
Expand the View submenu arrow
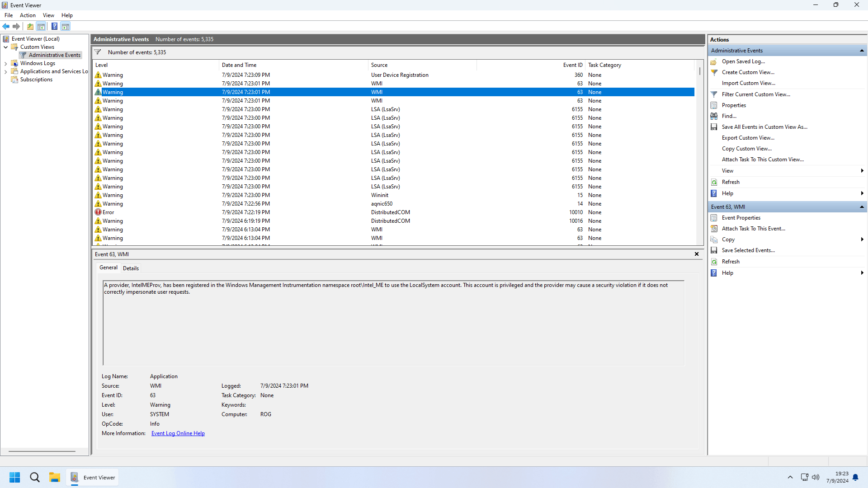click(862, 171)
